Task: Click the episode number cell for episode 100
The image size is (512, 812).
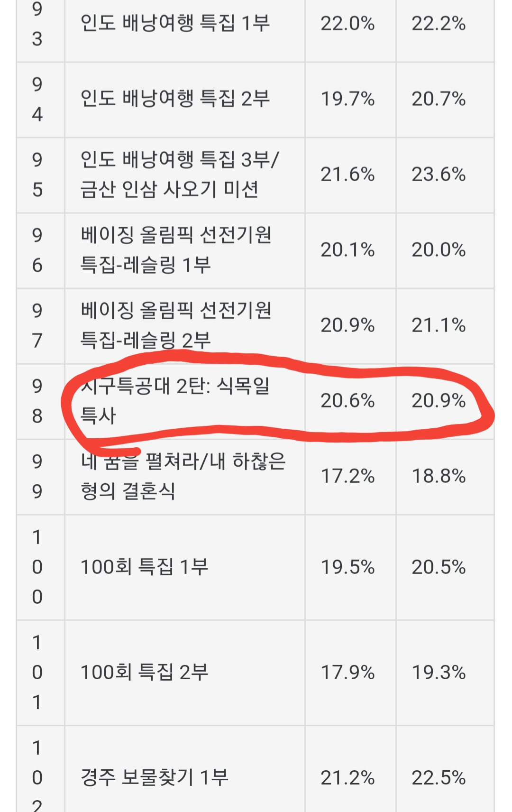Action: (37, 567)
